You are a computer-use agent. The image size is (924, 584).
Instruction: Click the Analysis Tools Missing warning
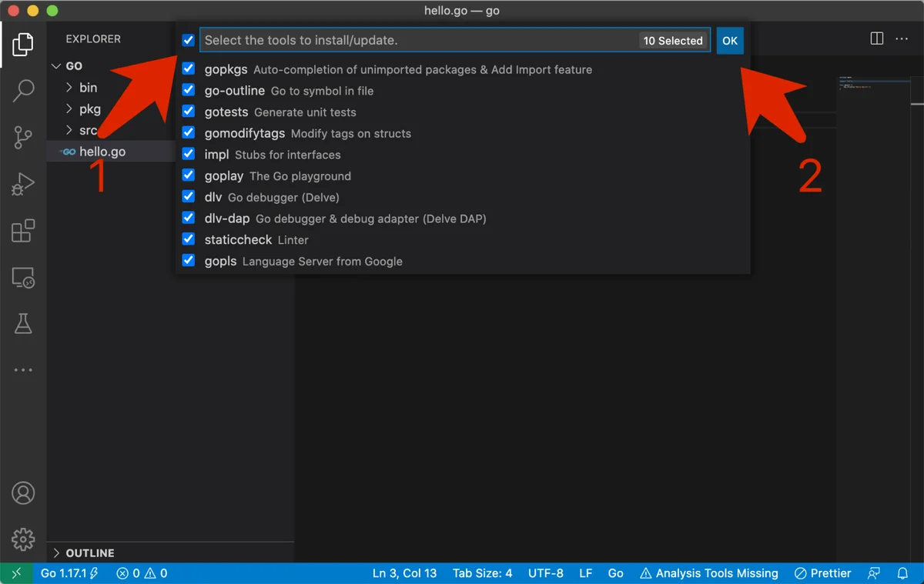(x=709, y=573)
